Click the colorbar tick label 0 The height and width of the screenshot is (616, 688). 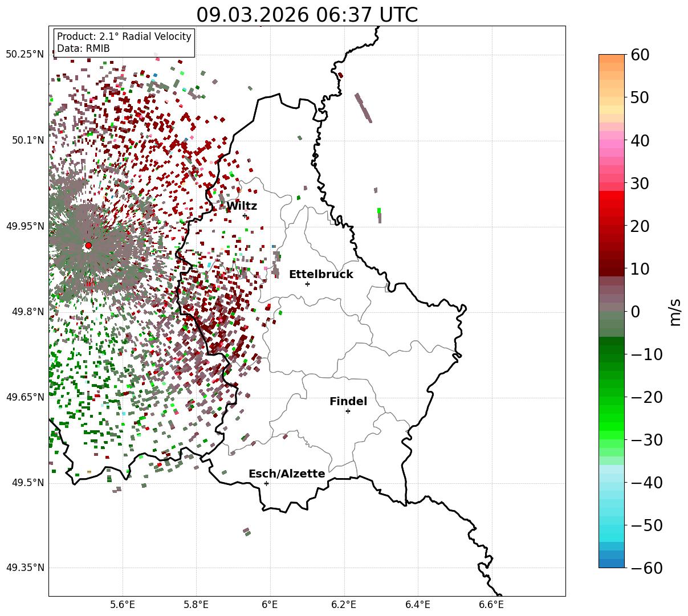tap(635, 312)
